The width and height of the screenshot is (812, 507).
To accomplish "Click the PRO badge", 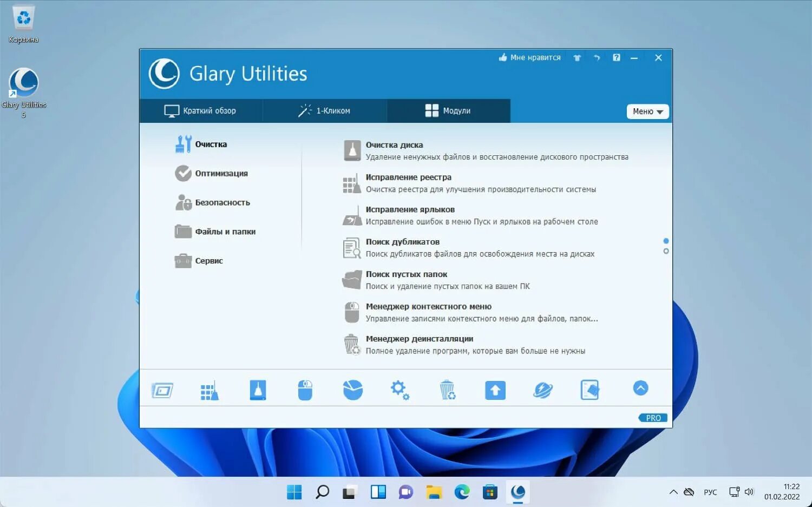I will [x=653, y=418].
